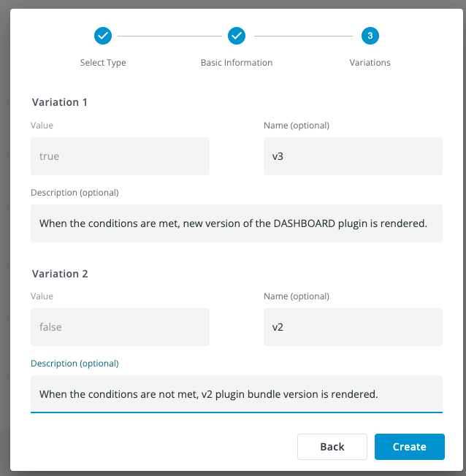Click the Variation 1 value field "true"
The image size is (466, 476).
pyautogui.click(x=120, y=156)
